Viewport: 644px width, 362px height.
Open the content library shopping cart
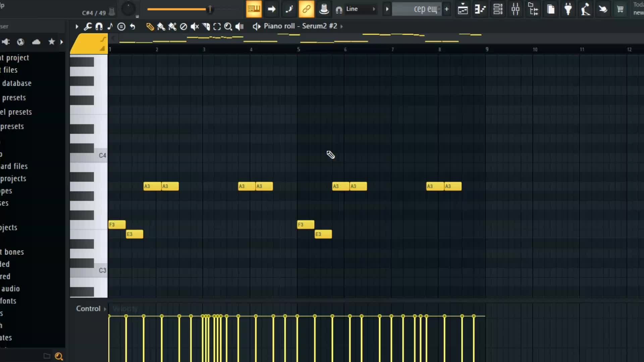621,9
